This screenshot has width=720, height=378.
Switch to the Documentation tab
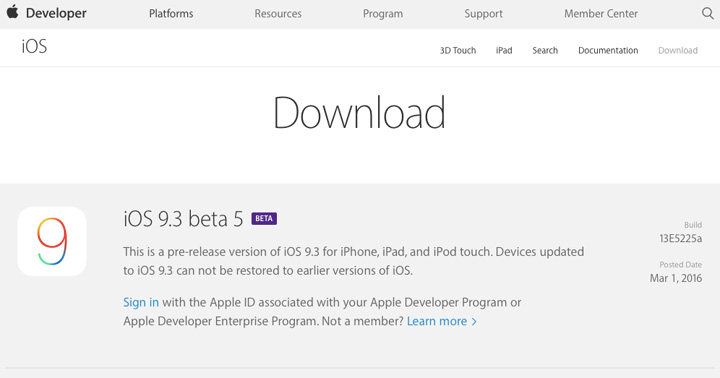click(x=608, y=51)
